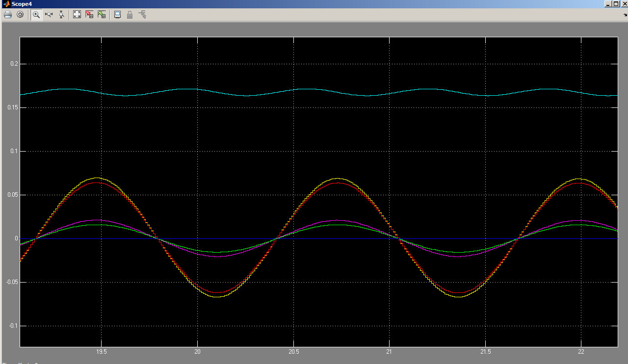
Task: Click the lock axes selection icon
Action: (130, 15)
